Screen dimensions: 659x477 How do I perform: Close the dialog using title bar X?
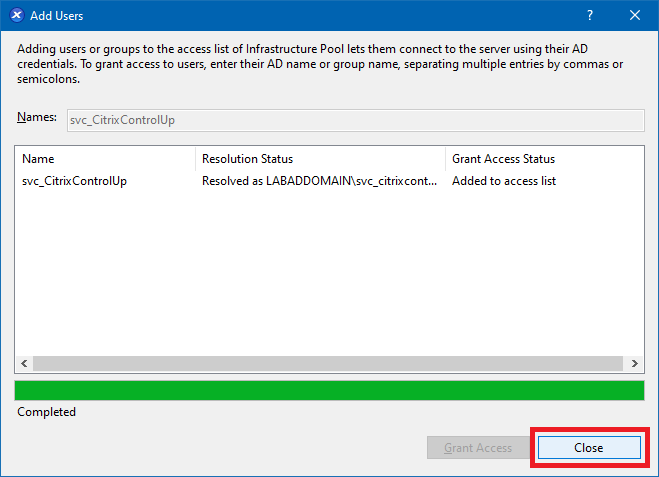(x=635, y=16)
